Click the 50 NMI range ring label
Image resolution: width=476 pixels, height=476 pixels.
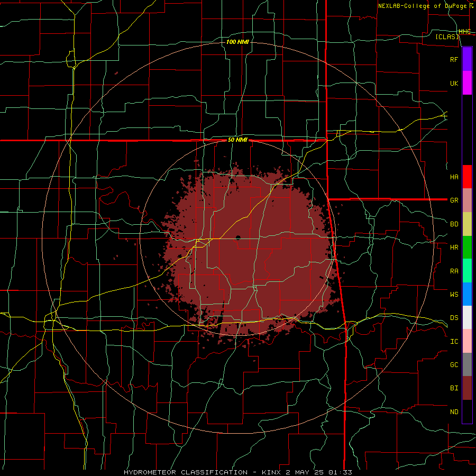click(237, 140)
